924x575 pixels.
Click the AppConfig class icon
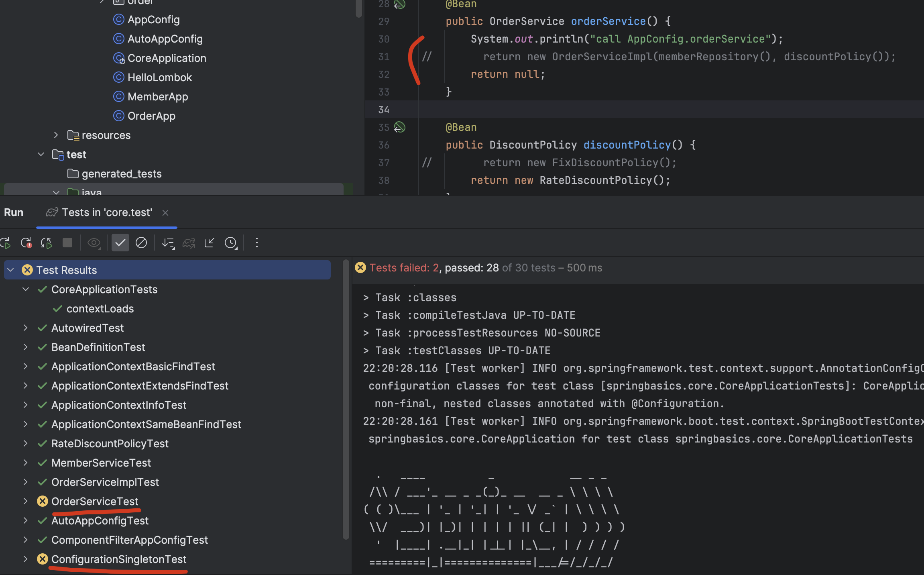(118, 19)
